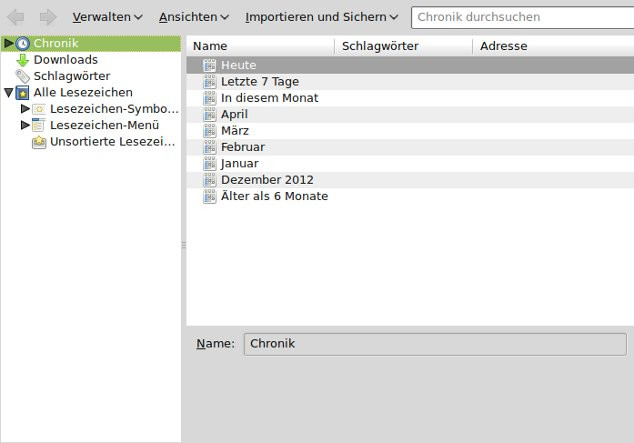
Task: Expand the Lesezeichen-Menü folder arrow
Action: (25, 125)
